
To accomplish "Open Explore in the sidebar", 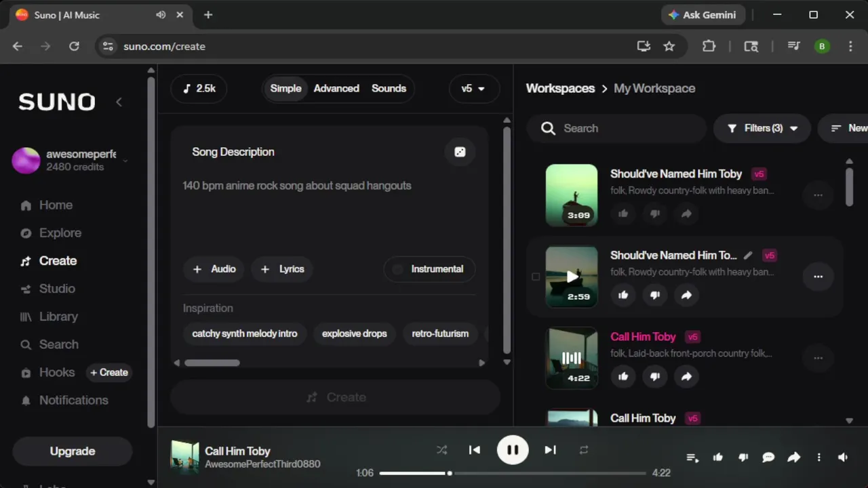I will (51, 233).
